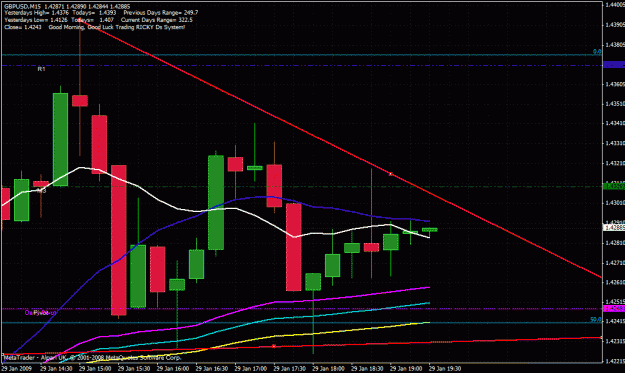Click 'Previous Days Range= 249.7' text
Screen dimensions: 625x373
(x=161, y=13)
